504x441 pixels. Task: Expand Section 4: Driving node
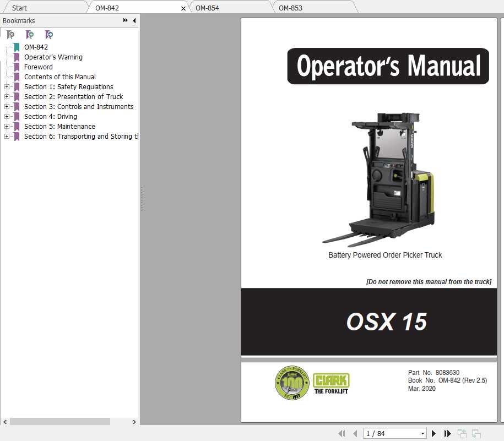[x=7, y=117]
